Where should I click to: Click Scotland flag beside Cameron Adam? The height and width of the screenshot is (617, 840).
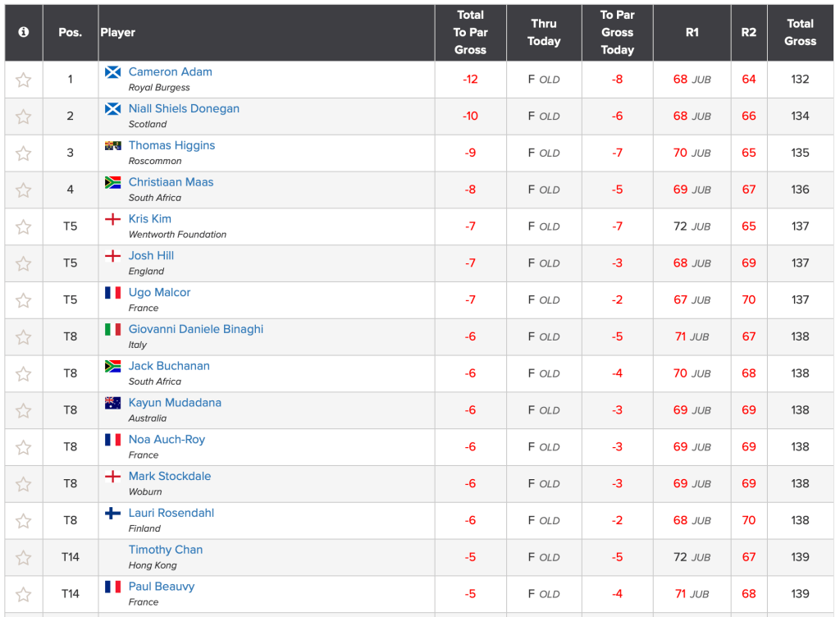point(113,72)
